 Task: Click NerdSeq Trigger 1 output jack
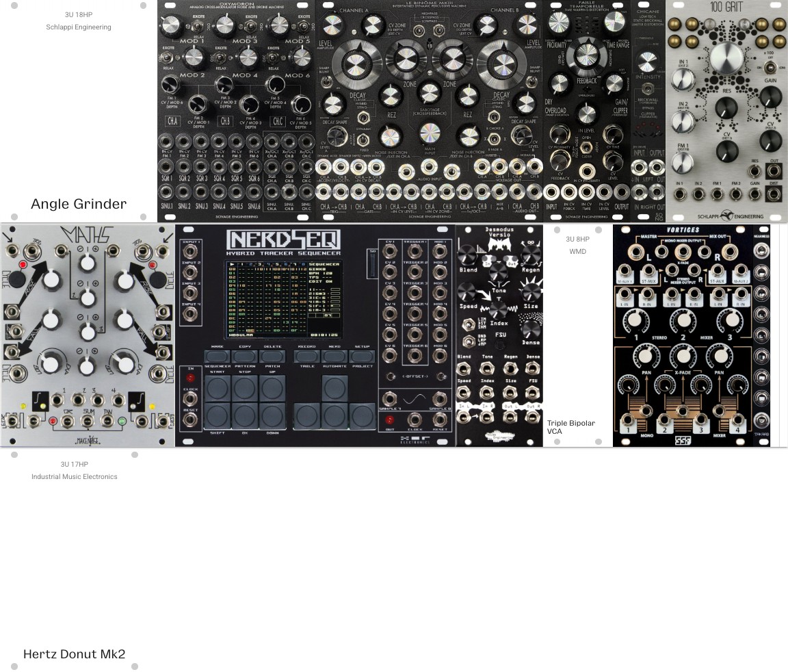[414, 251]
